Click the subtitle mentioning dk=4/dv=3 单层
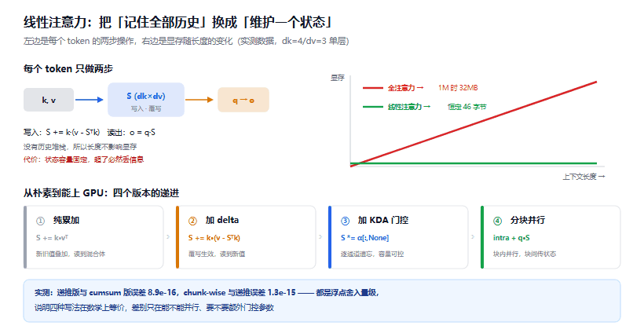 [186, 41]
